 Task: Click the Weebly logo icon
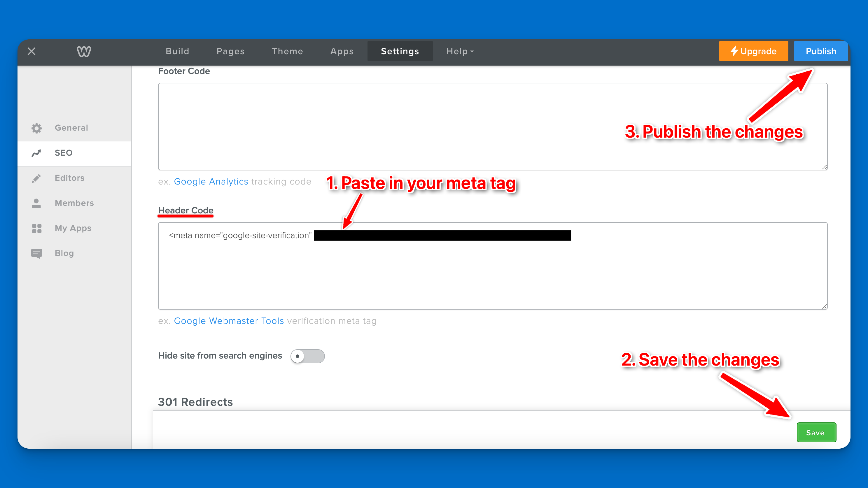(84, 51)
